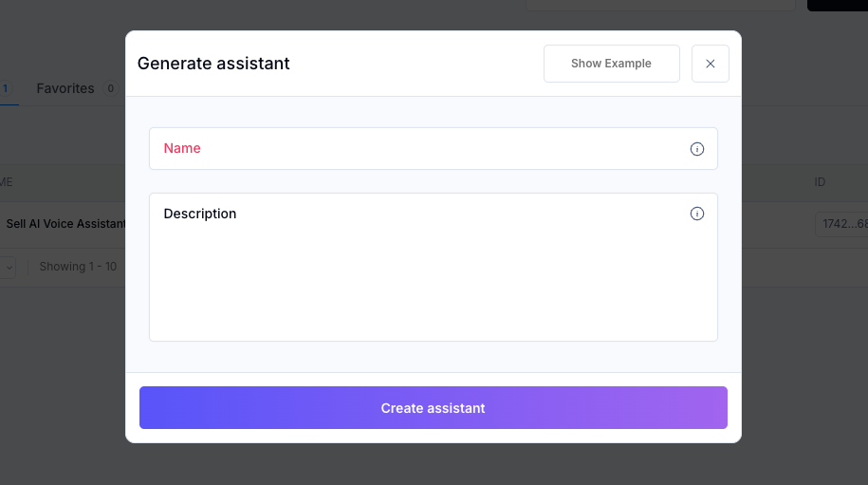This screenshot has width=868, height=485.
Task: Click the Show Example button
Action: click(611, 64)
